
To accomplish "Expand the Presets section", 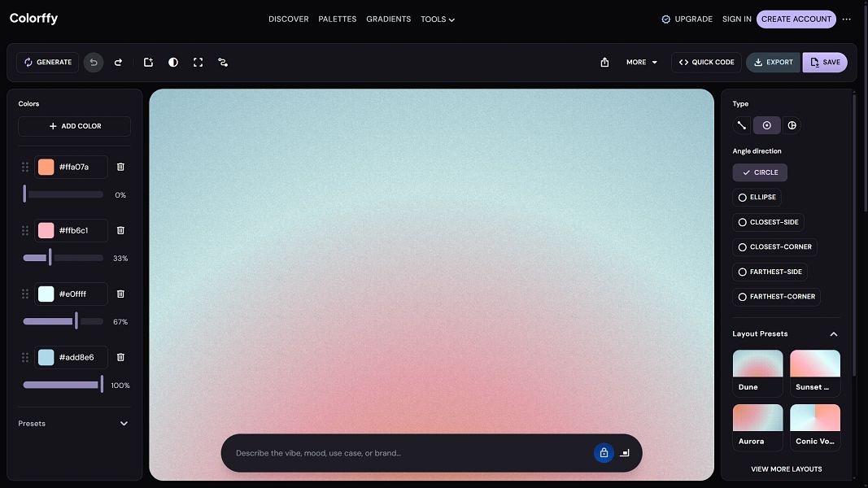I will [x=74, y=424].
